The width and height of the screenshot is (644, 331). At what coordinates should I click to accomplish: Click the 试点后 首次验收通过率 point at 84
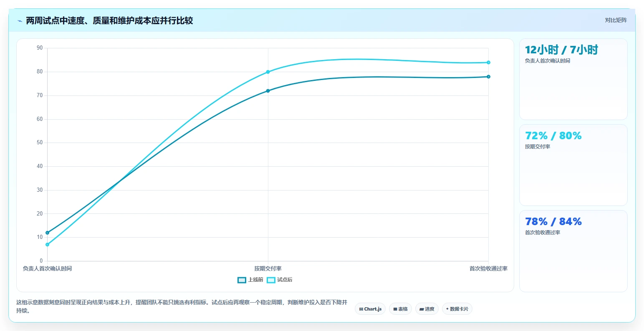488,63
